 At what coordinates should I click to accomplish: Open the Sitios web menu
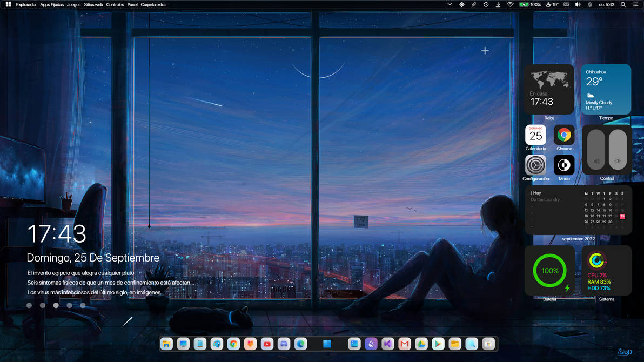pos(93,4)
